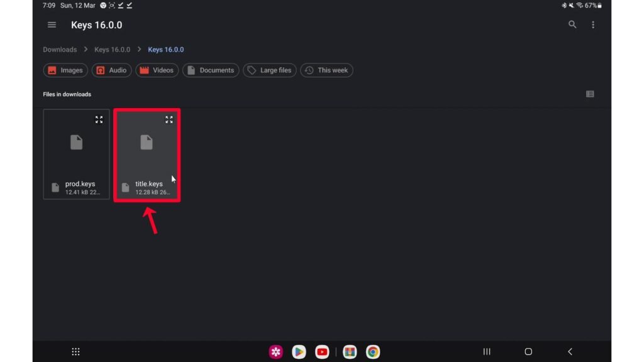Launch Google Play Store from taskbar
This screenshot has width=644, height=362.
point(299,352)
